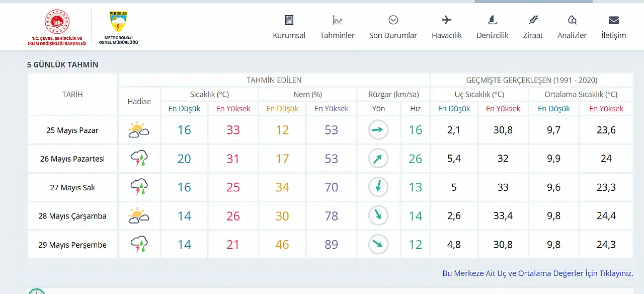Image resolution: width=644 pixels, height=294 pixels.
Task: Open the Denizcilik sailboat icon
Action: pyautogui.click(x=493, y=20)
